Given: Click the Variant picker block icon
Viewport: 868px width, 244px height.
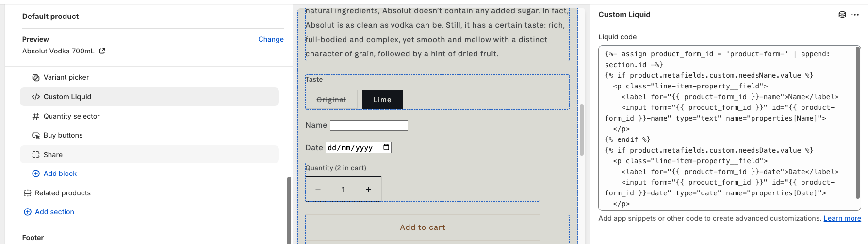Looking at the screenshot, I should (x=35, y=78).
